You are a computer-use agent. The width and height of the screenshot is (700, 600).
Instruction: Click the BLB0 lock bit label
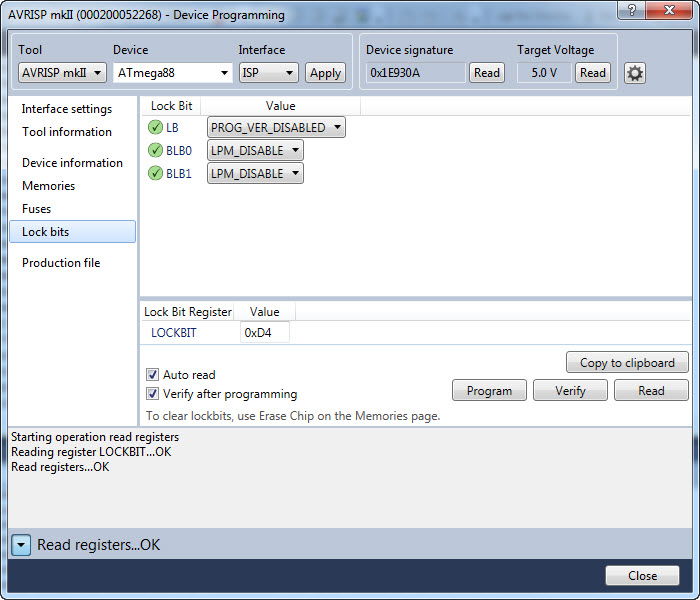click(x=179, y=150)
